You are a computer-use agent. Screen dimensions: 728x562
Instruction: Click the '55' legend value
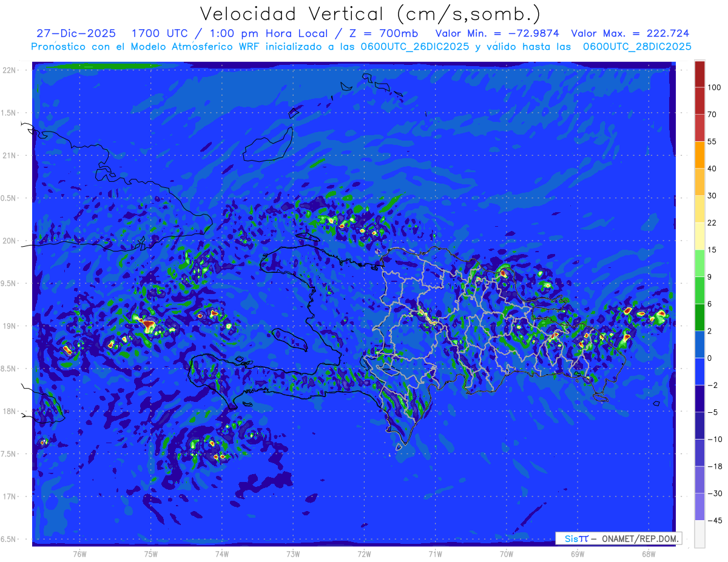tap(712, 141)
